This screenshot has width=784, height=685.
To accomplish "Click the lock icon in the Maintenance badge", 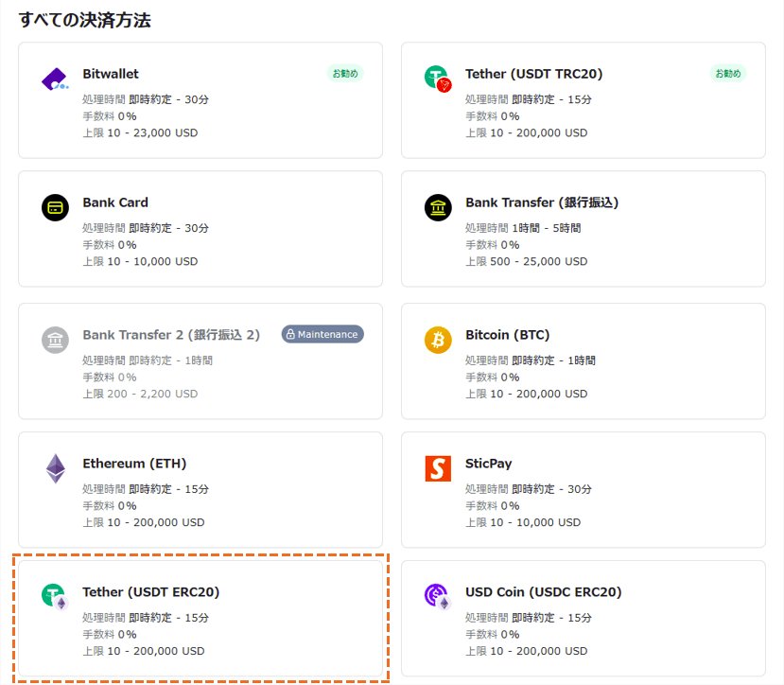I will (290, 334).
